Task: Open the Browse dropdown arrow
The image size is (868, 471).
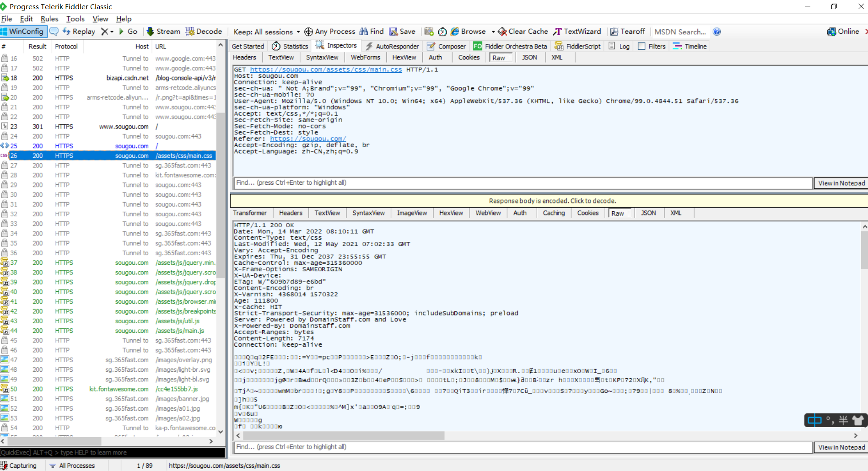Action: click(493, 32)
